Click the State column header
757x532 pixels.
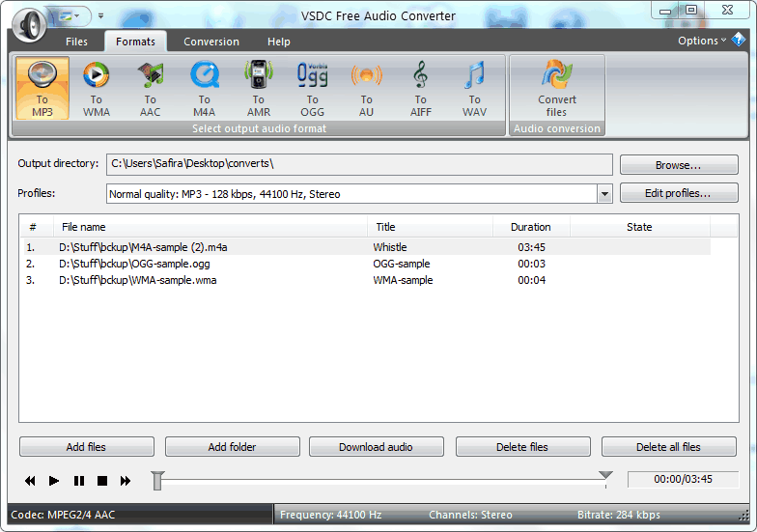pyautogui.click(x=640, y=227)
